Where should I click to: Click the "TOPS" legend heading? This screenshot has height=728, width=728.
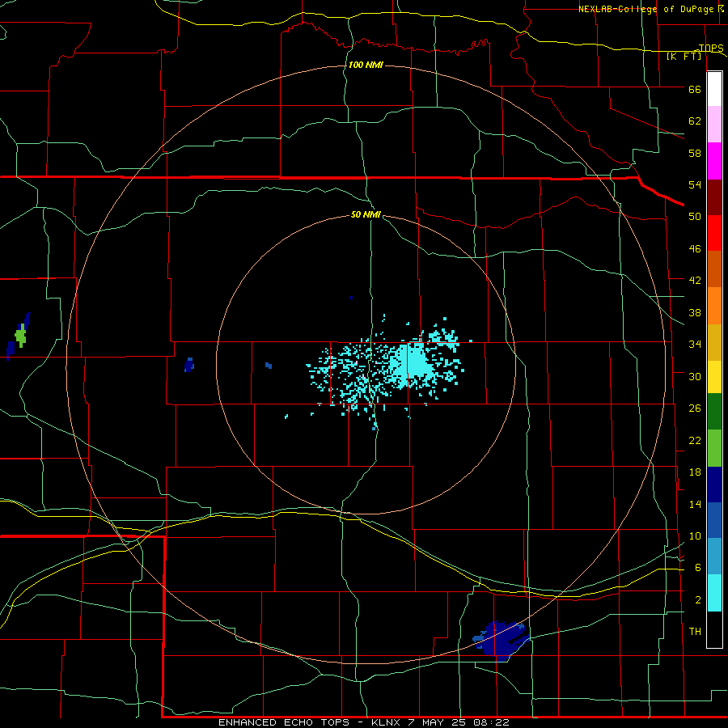click(711, 48)
